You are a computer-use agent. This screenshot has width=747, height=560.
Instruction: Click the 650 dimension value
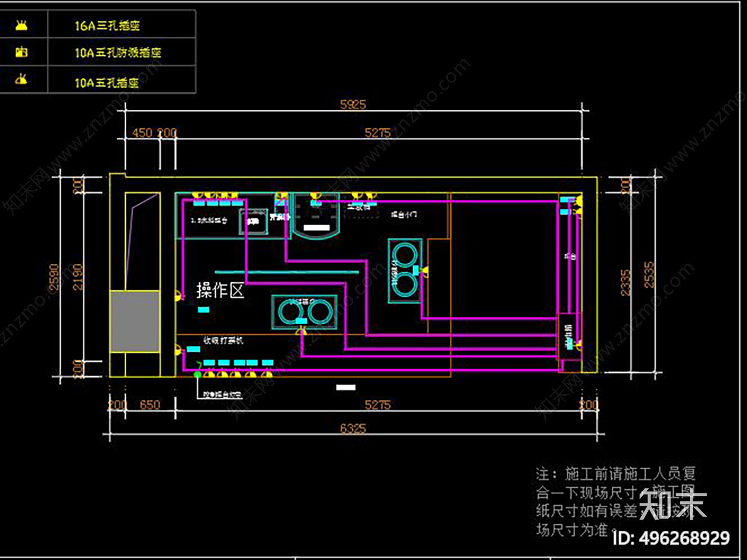click(150, 404)
